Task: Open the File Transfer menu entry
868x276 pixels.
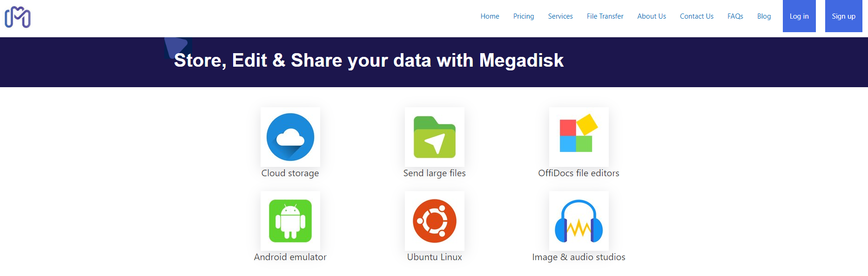Action: point(605,16)
